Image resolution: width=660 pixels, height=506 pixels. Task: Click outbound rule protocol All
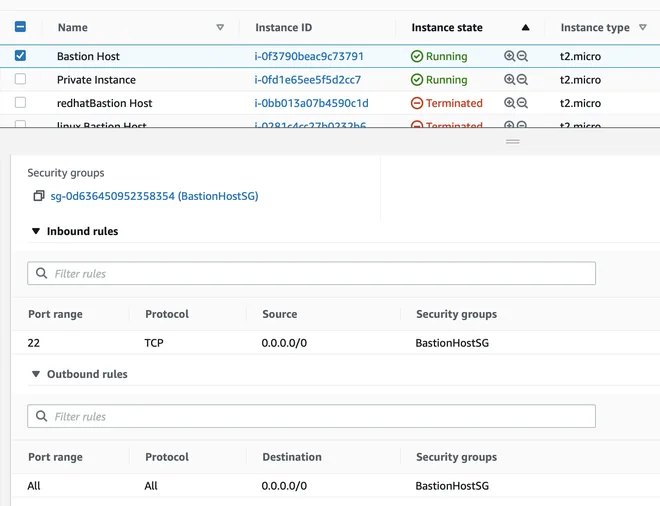click(151, 486)
